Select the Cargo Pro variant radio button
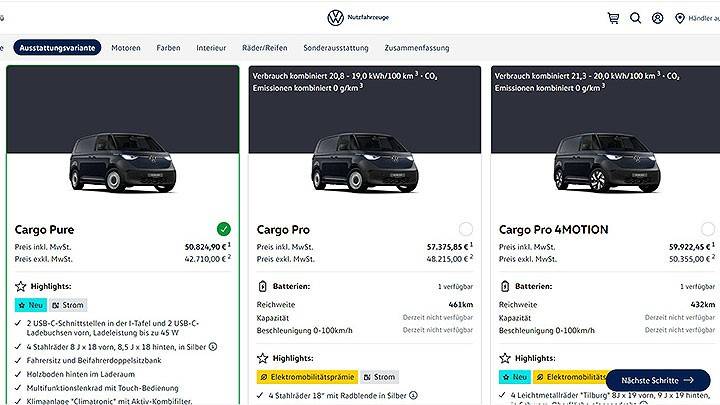The image size is (720, 405). pyautogui.click(x=465, y=229)
